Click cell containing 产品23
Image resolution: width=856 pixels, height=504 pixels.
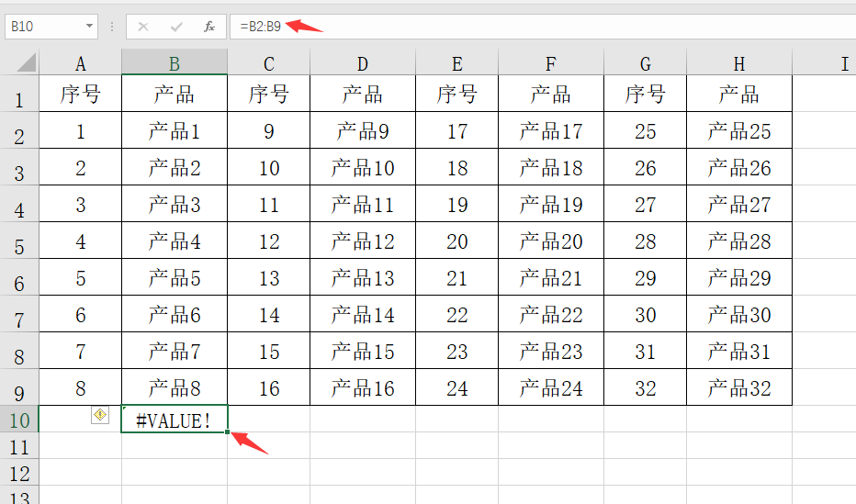tap(551, 351)
